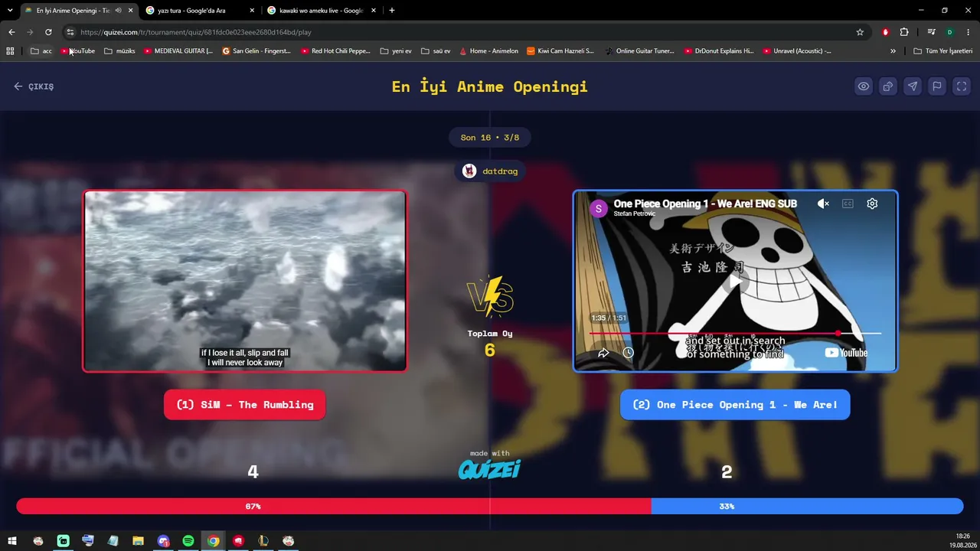Image resolution: width=980 pixels, height=551 pixels.
Task: Click the red 67% vote bar
Action: 333,506
